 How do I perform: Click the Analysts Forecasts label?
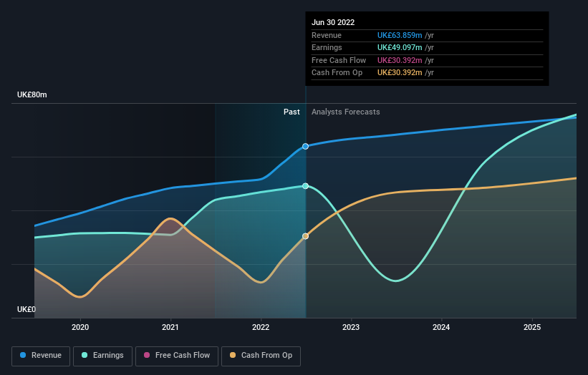point(346,112)
